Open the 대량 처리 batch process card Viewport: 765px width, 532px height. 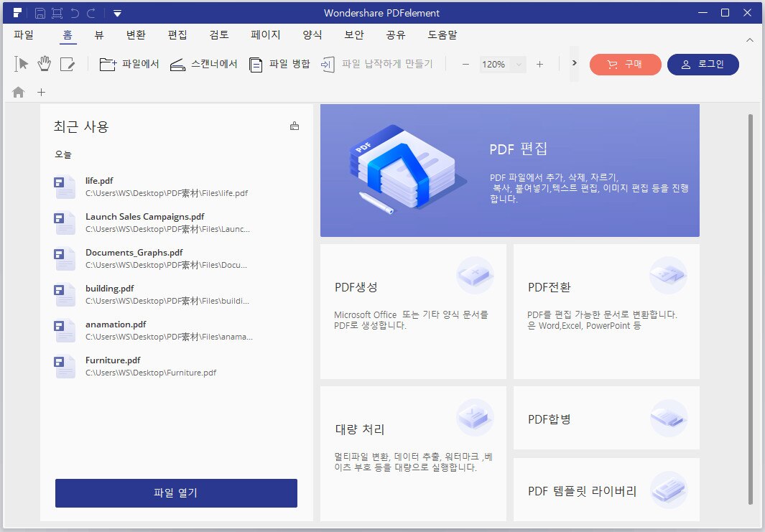[413, 454]
